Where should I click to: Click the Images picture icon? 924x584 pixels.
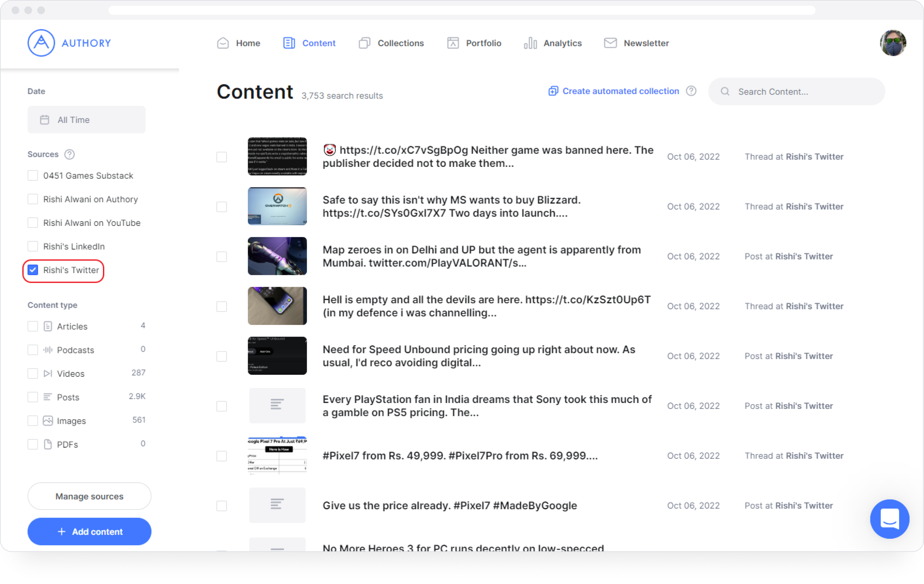(47, 421)
